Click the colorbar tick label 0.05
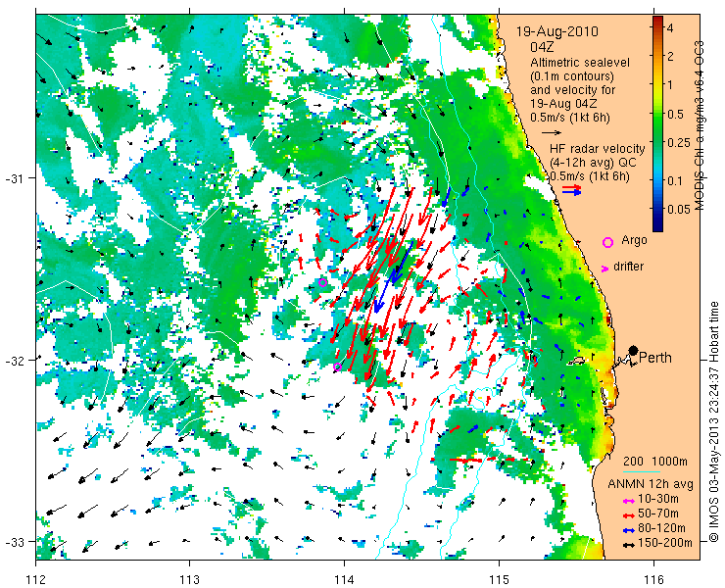The width and height of the screenshot is (725, 588). point(678,209)
